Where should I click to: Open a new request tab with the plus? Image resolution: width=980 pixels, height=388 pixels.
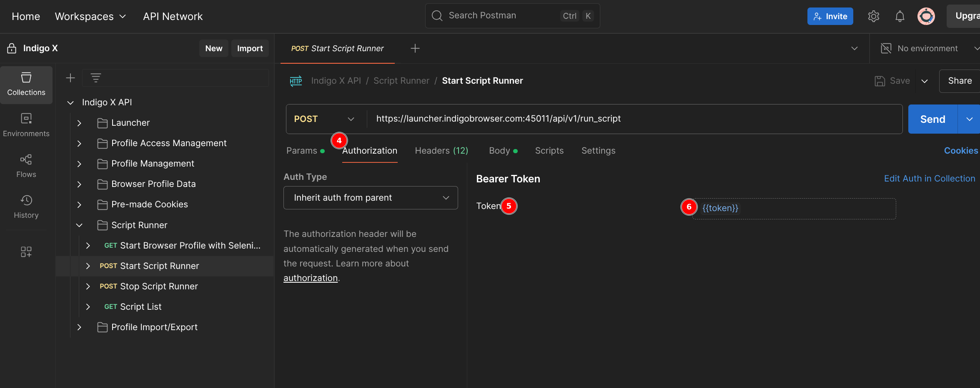point(415,48)
